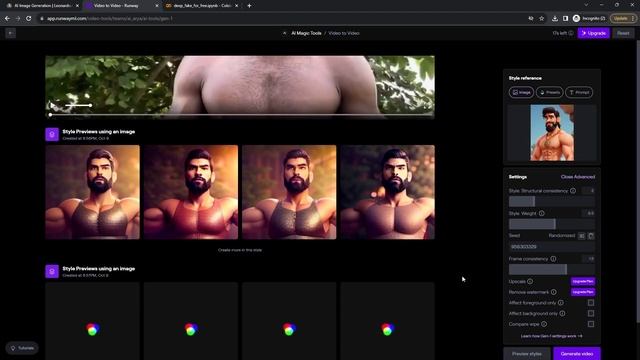
Task: Reload the Runway page
Action: [x=29, y=18]
